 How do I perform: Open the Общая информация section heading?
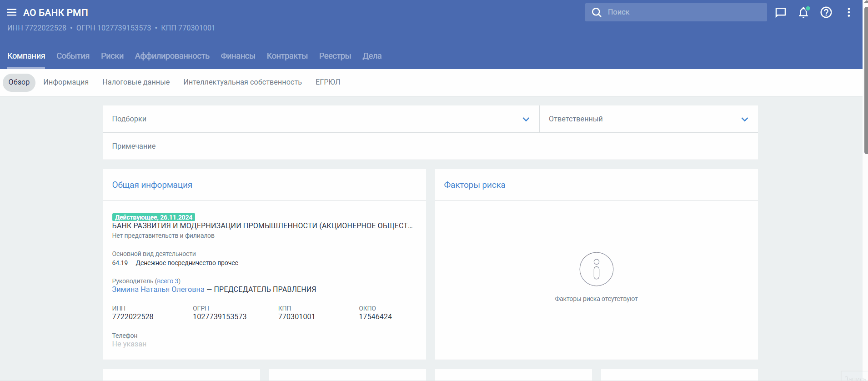152,185
